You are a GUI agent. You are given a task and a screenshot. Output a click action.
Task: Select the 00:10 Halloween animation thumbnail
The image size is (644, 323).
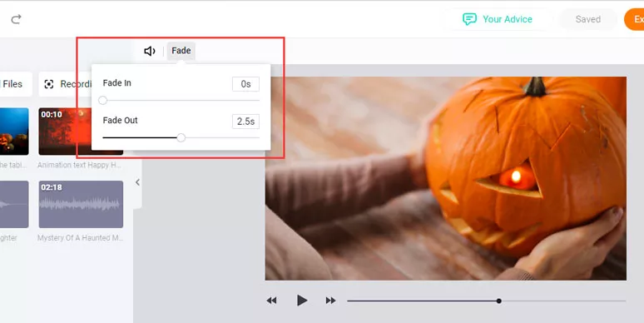click(x=81, y=132)
